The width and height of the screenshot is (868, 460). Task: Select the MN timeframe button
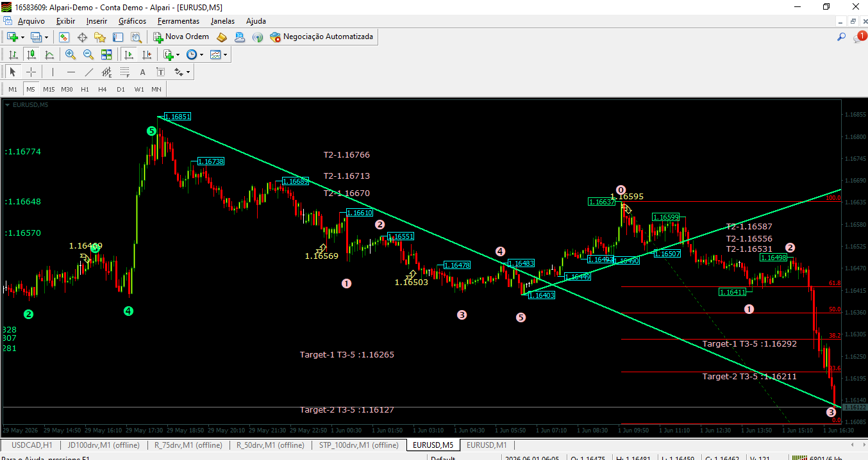[156, 89]
